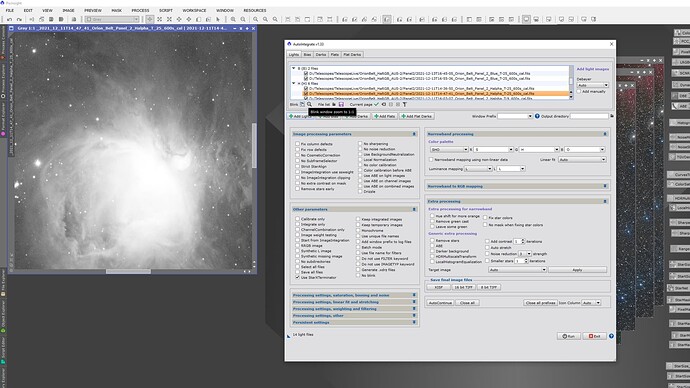Enable No noise reduction checkbox

pos(360,149)
